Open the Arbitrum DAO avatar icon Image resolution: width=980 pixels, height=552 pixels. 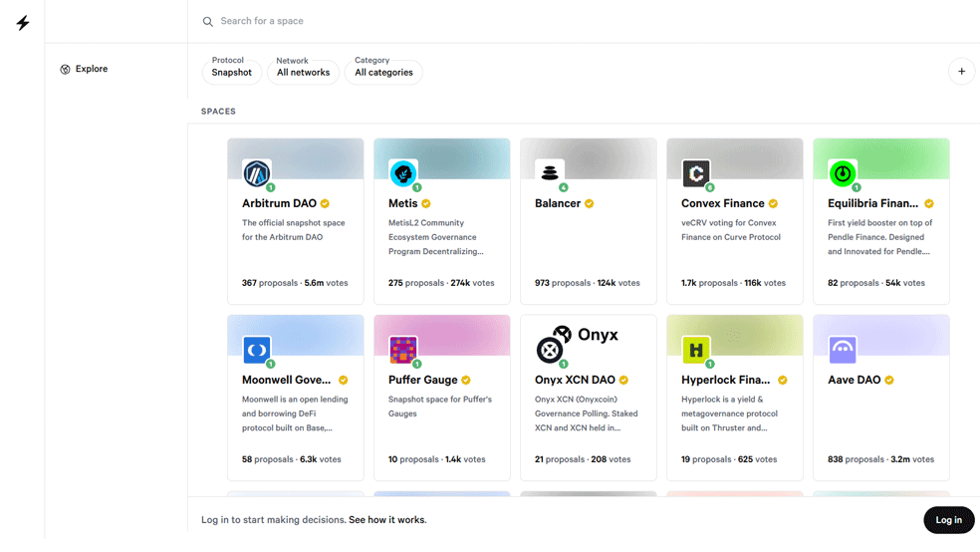[257, 173]
